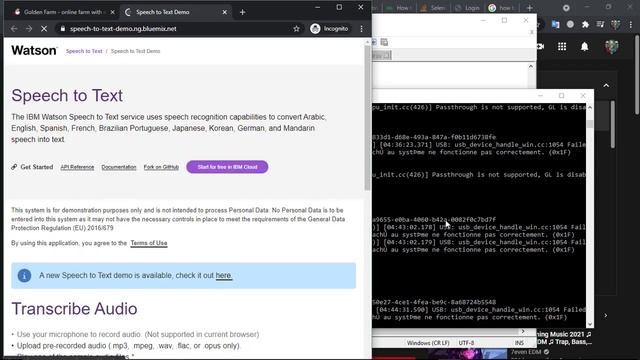Click the scroll down arrow in console window

(x=590, y=324)
